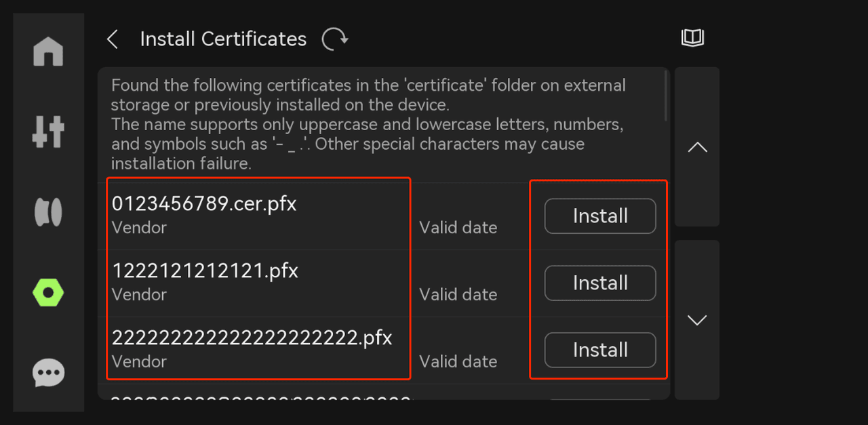Page down with the downward chevron
The image size is (868, 425).
[697, 320]
